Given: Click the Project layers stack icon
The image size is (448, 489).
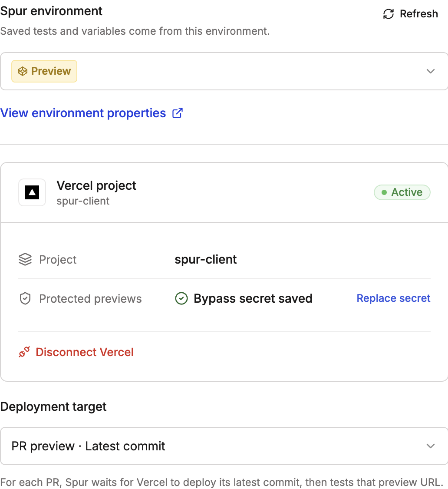Looking at the screenshot, I should [25, 259].
